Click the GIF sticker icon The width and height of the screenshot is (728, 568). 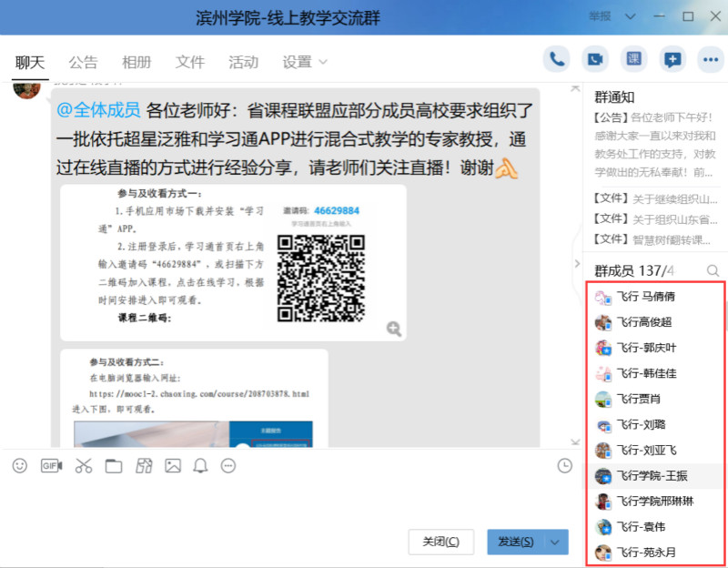[52, 466]
